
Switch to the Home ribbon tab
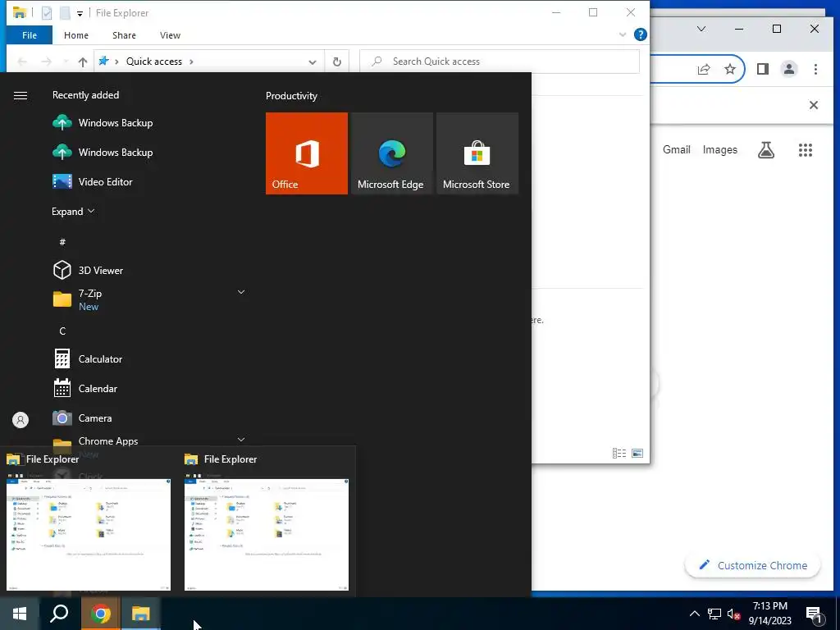76,35
